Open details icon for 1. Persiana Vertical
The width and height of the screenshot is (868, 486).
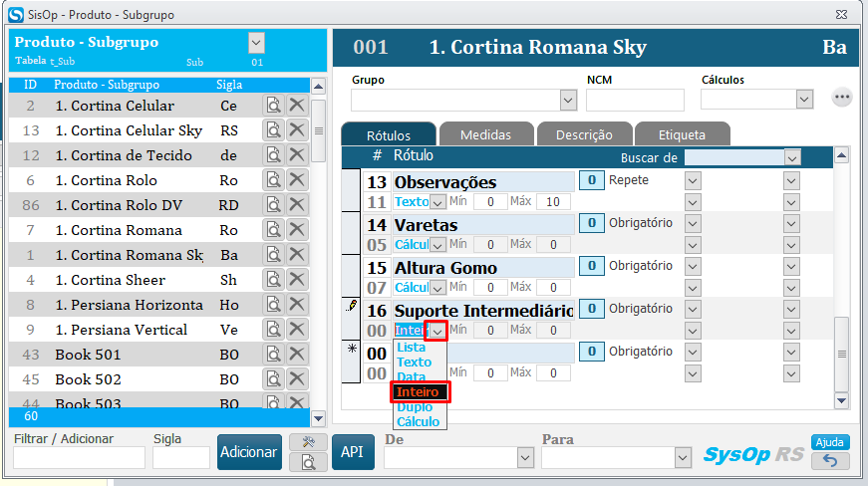click(x=273, y=330)
